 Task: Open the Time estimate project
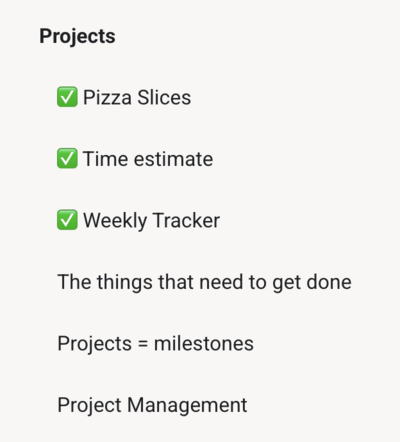pyautogui.click(x=148, y=159)
